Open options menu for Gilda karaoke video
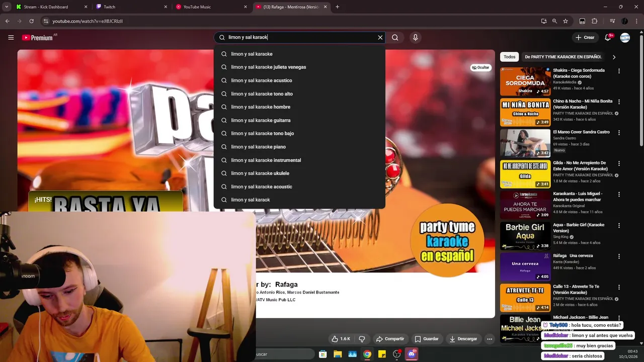 [619, 163]
